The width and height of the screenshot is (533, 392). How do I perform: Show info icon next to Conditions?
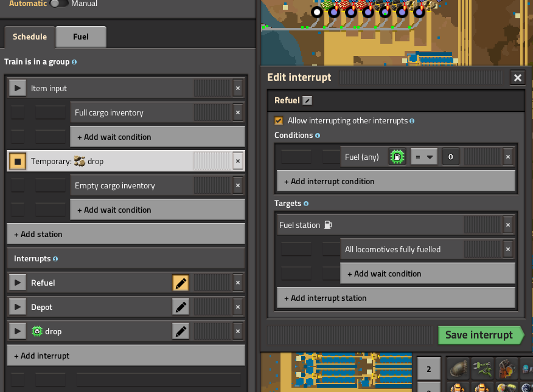tap(318, 136)
